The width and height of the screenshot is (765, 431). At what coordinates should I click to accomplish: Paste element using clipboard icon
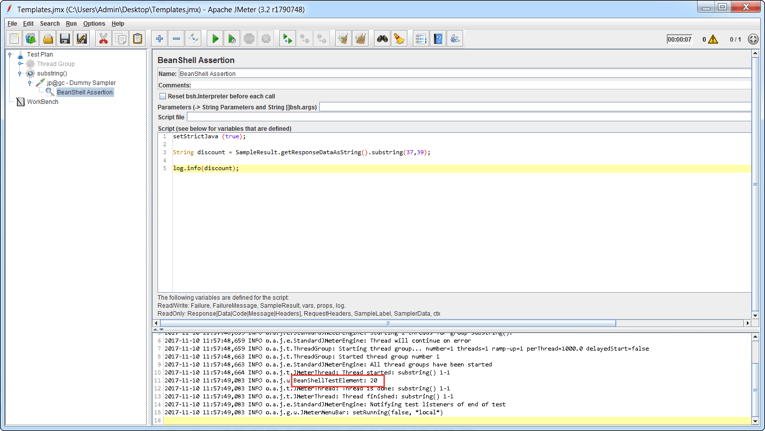tap(138, 39)
